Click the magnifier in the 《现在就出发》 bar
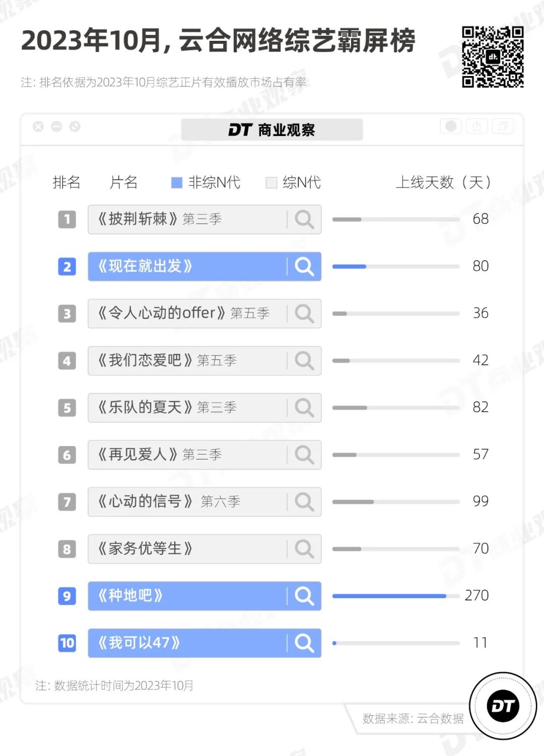This screenshot has width=544, height=756. point(304,266)
